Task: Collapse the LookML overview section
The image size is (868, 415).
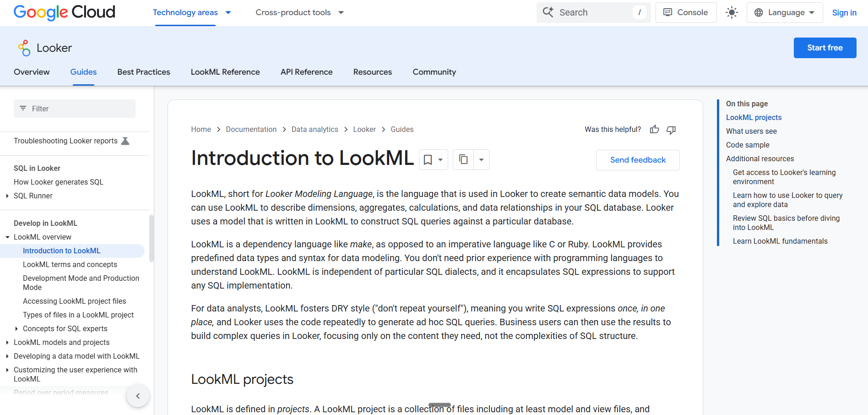Action: (7, 237)
